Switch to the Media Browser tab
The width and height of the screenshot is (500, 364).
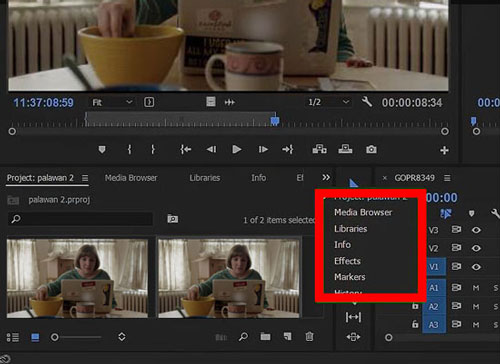(131, 178)
